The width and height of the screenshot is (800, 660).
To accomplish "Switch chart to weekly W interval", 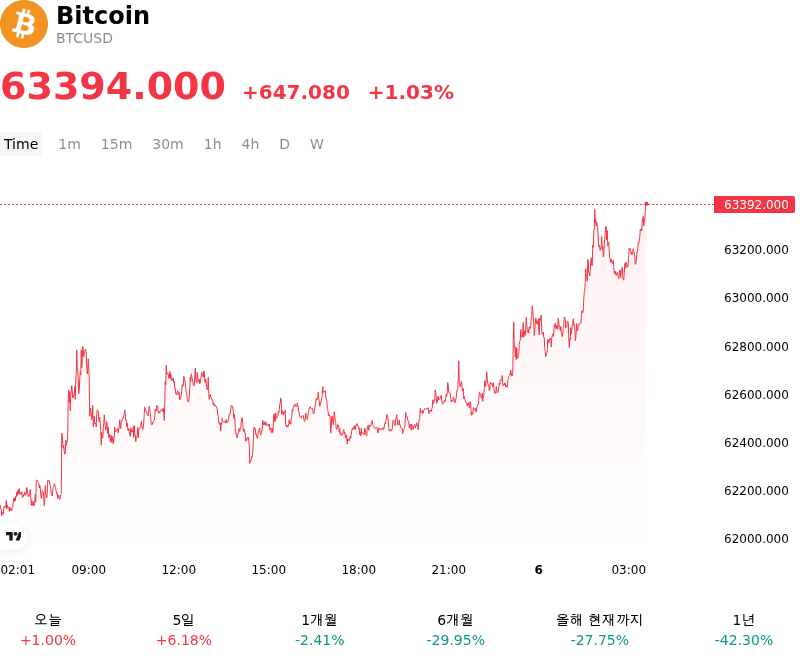I will tap(316, 144).
